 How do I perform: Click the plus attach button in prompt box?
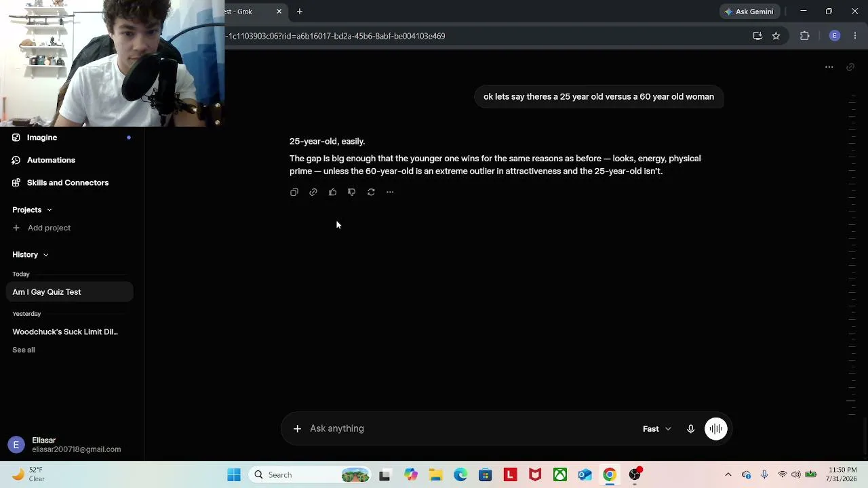coord(297,428)
